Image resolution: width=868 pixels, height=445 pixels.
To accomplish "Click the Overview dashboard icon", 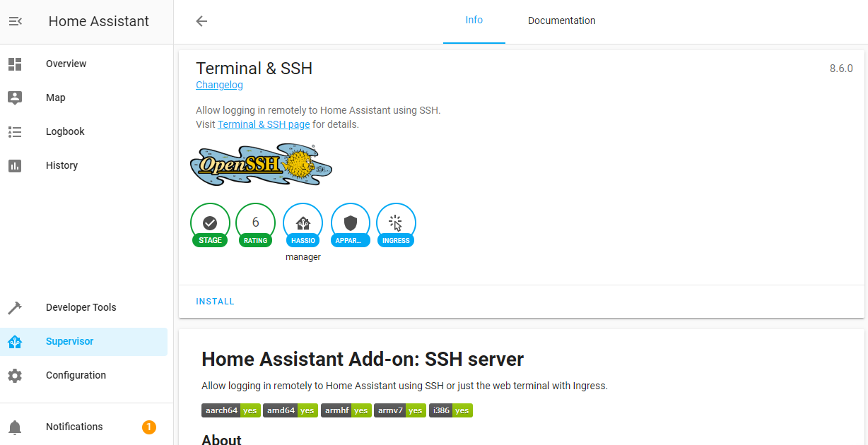I will (x=15, y=64).
